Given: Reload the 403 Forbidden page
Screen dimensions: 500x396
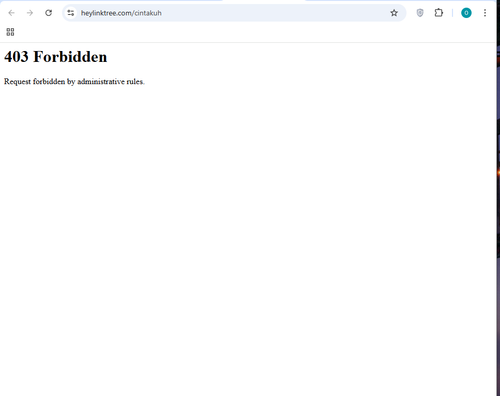Looking at the screenshot, I should (x=49, y=13).
